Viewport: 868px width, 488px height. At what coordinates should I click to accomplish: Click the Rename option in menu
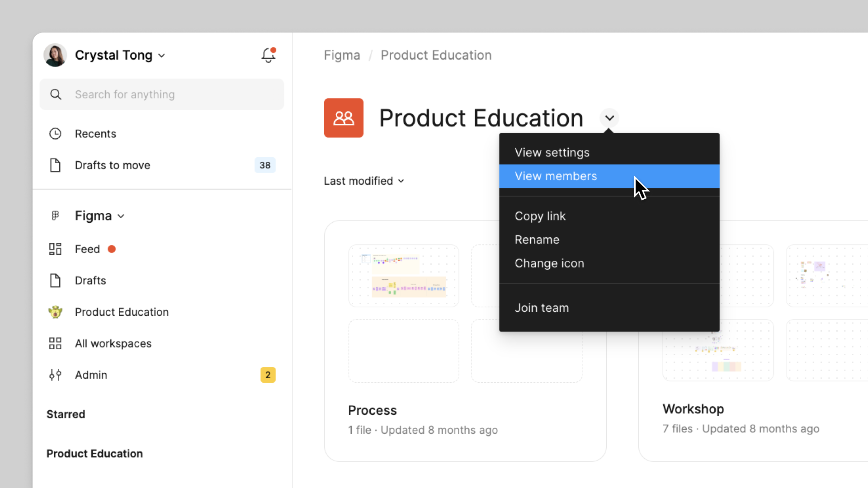coord(537,239)
